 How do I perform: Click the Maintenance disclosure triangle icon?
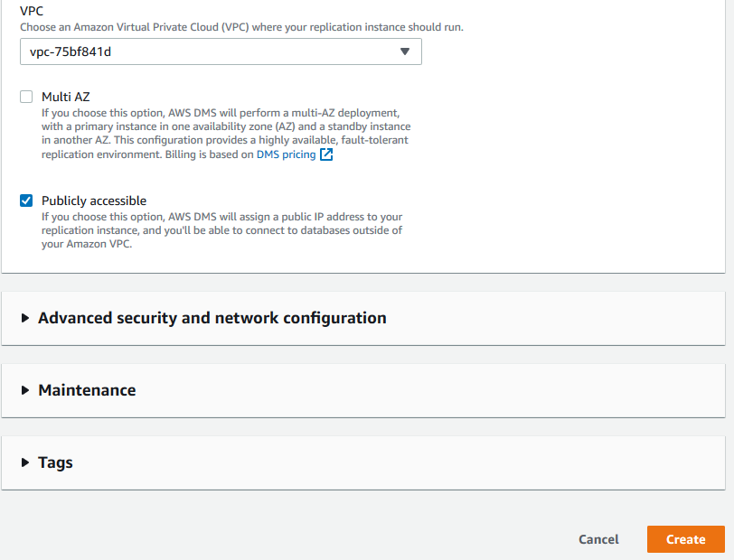tap(25, 390)
